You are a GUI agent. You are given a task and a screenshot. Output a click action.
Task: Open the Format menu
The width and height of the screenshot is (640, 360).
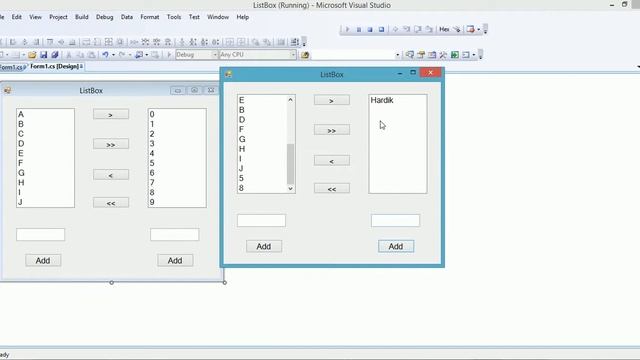coord(150,17)
